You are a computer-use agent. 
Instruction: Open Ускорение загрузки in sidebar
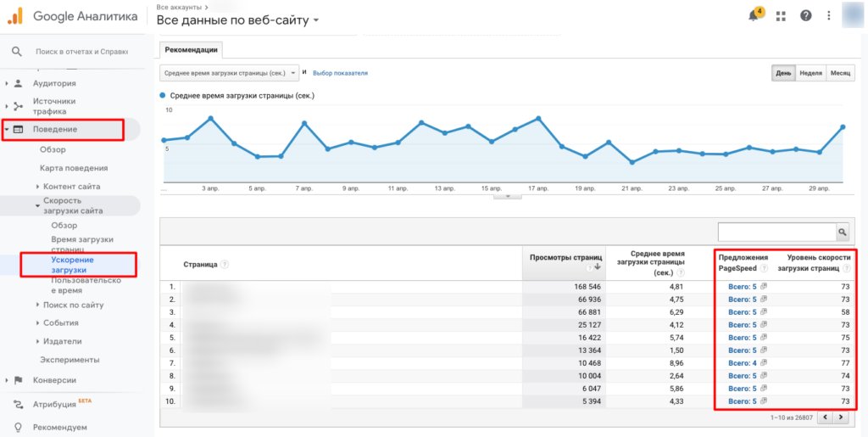pyautogui.click(x=68, y=265)
